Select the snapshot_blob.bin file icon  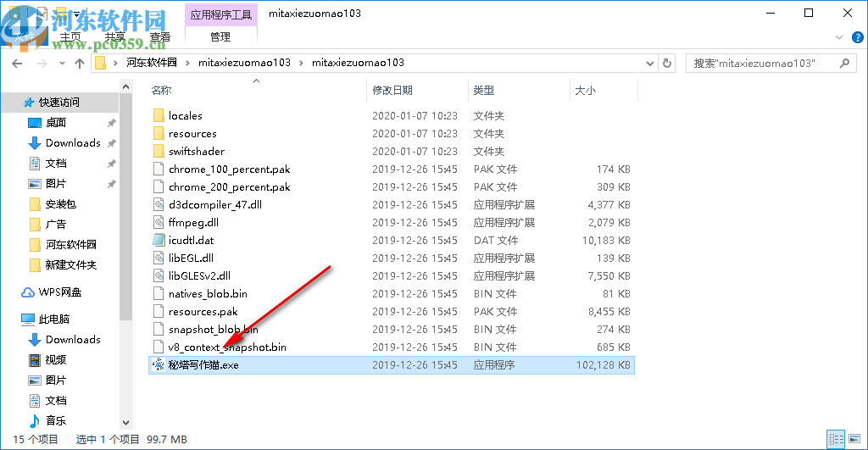(159, 330)
